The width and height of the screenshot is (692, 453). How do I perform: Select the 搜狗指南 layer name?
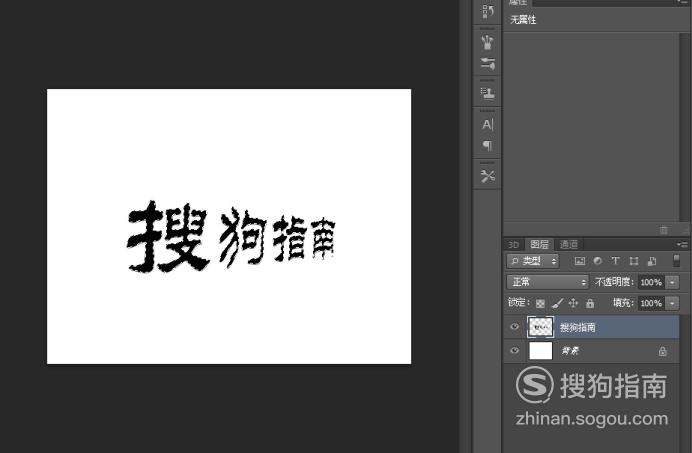point(578,327)
